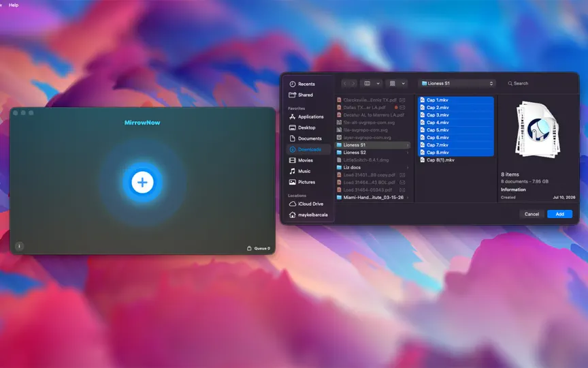This screenshot has width=588, height=368.
Task: Expand the Miami-Hand...itute_03-15-26 chevron
Action: tap(408, 198)
